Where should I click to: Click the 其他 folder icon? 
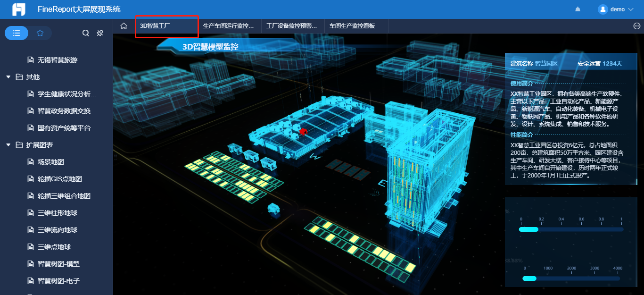point(19,77)
